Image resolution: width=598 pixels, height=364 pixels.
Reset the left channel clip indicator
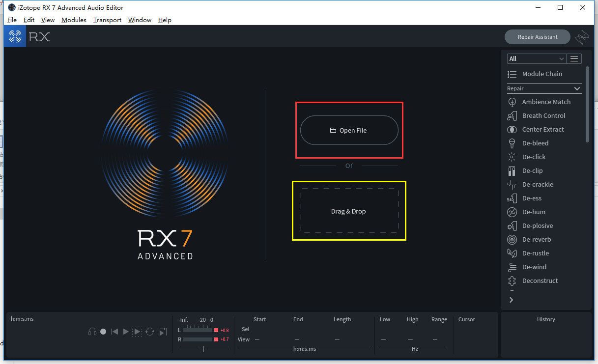(x=216, y=330)
